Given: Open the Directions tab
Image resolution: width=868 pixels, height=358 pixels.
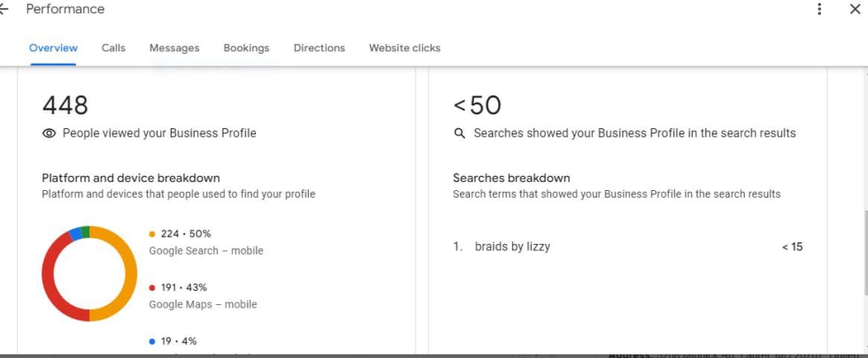Looking at the screenshot, I should point(319,48).
